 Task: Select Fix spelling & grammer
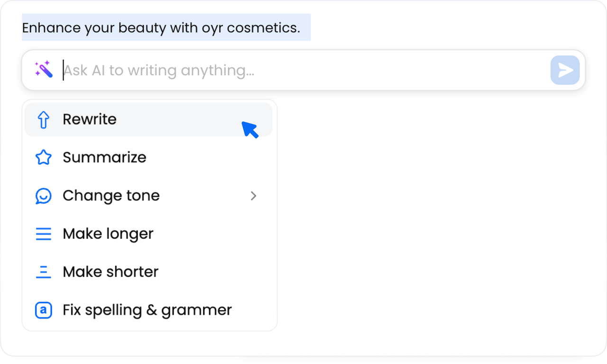[x=147, y=309]
